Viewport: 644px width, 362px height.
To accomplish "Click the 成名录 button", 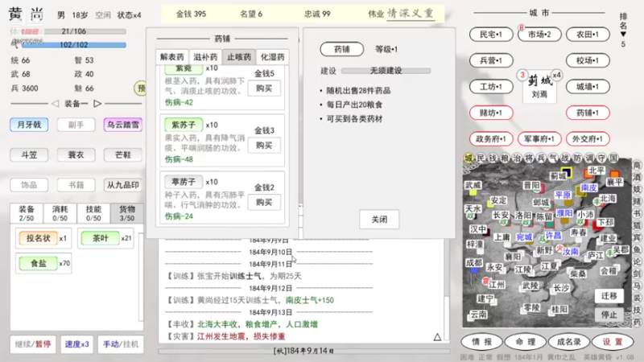I will (x=569, y=341).
